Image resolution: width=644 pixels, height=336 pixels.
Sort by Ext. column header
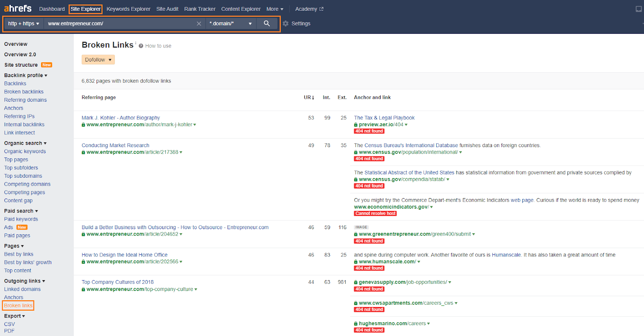342,98
